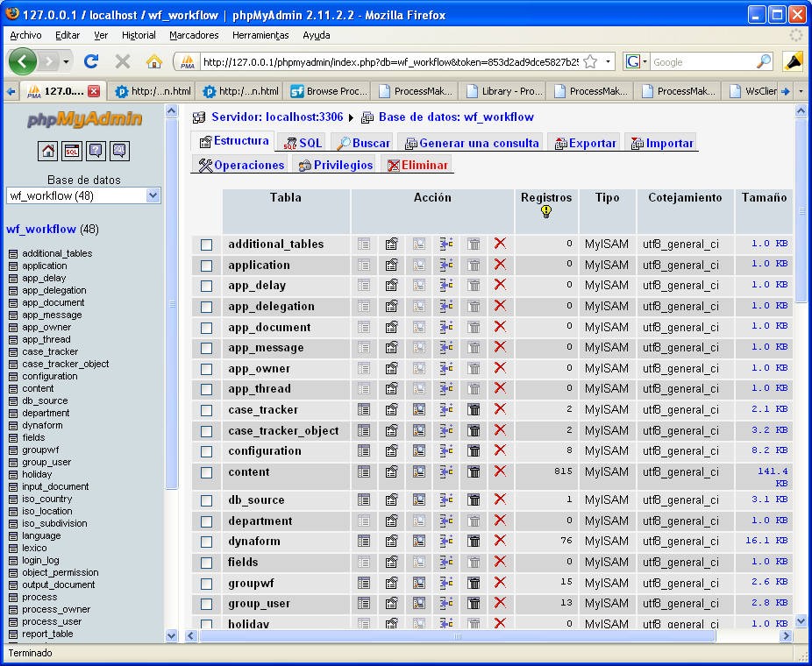The height and width of the screenshot is (666, 812).
Task: Open the search engine selector dropdown
Action: [x=637, y=62]
